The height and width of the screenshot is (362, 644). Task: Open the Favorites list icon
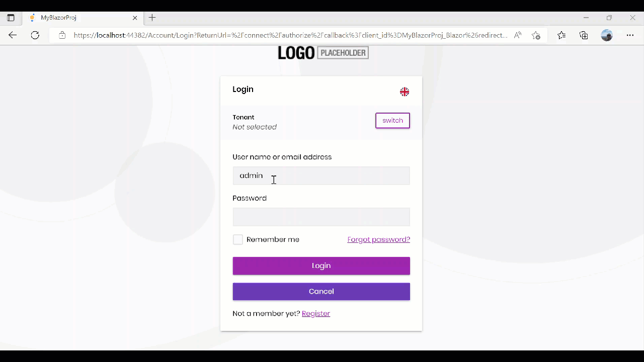561,35
